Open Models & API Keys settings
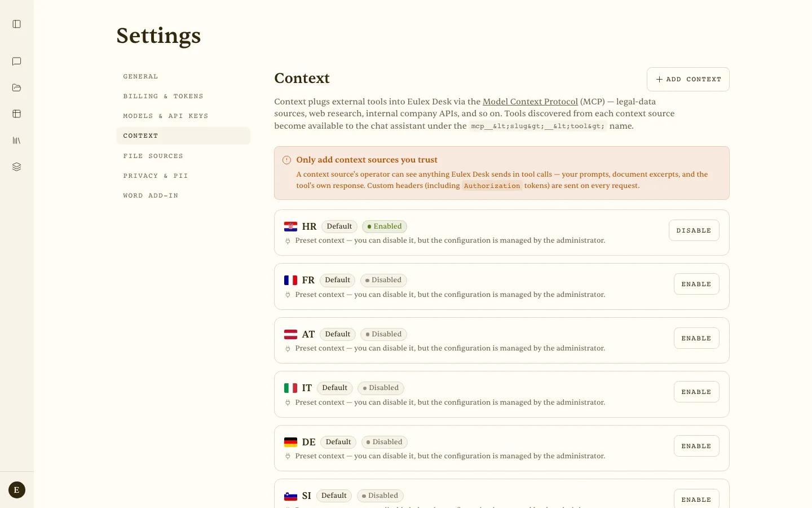Viewport: 812px width, 508px height. (x=183, y=116)
